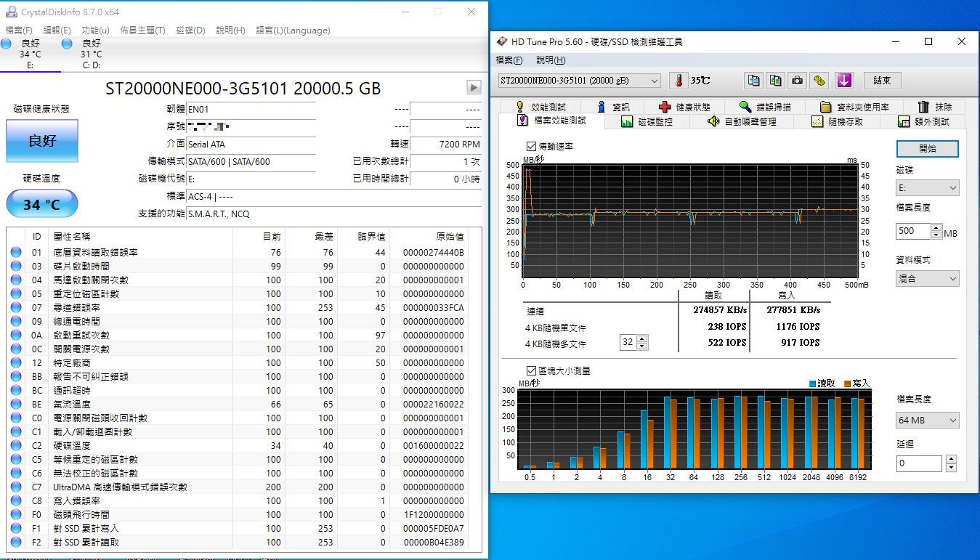Image resolution: width=980 pixels, height=560 pixels.
Task: Open 語言(L)(Language) menu
Action: coord(293,31)
